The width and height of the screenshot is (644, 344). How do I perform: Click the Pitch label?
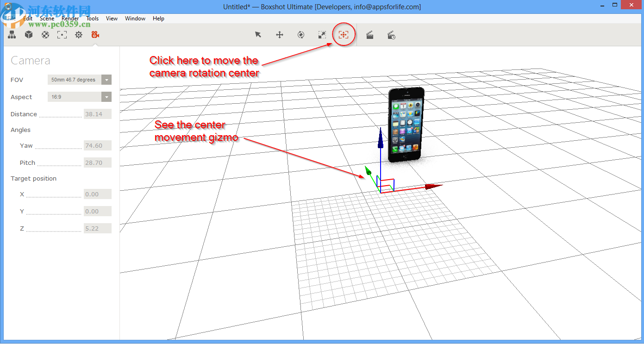click(27, 163)
